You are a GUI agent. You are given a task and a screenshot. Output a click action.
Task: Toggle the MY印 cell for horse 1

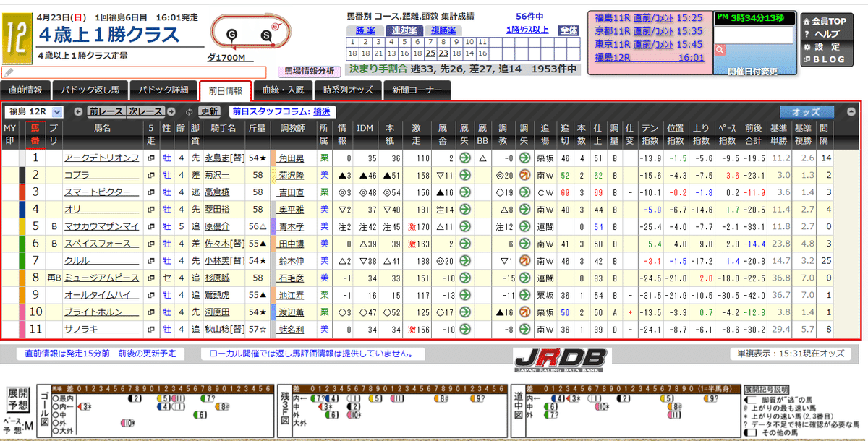pos(10,158)
